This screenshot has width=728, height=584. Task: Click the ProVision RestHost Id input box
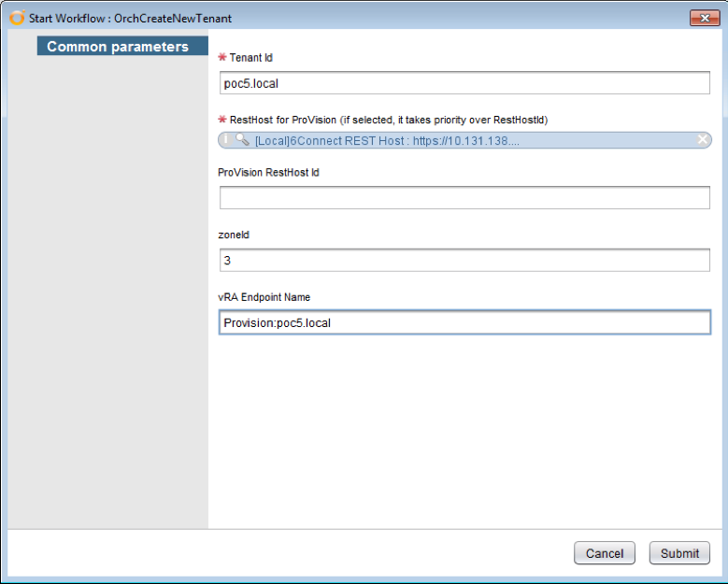coord(464,198)
